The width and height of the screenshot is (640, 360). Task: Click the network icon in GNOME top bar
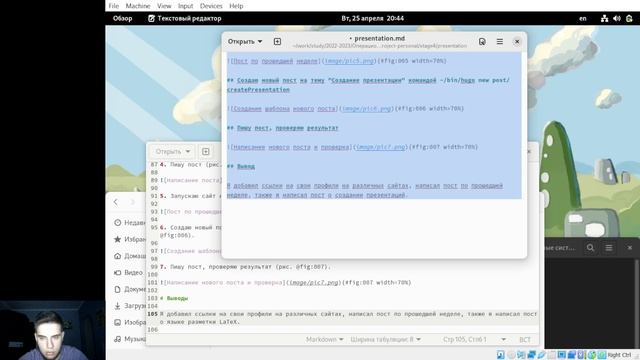point(604,18)
